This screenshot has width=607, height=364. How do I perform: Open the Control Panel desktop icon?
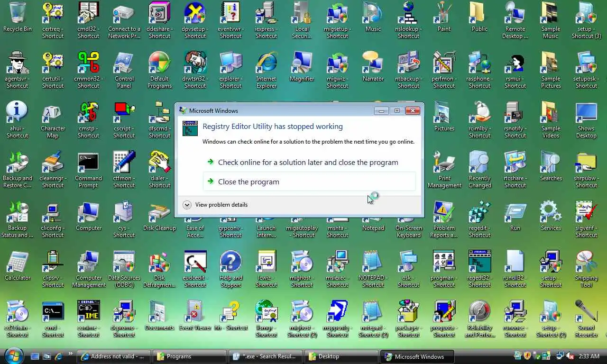coord(124,70)
